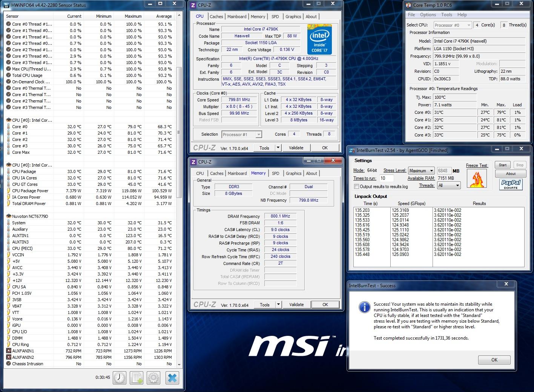
Task: Open the File menu in Core Temp
Action: pyautogui.click(x=411, y=15)
